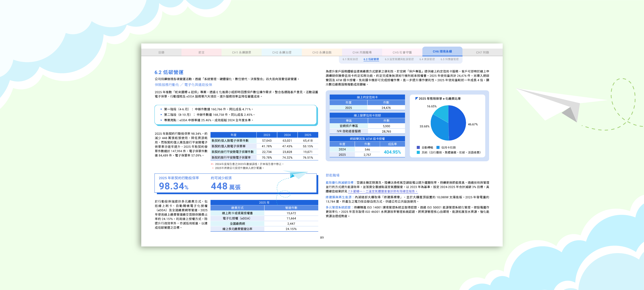The height and width of the screenshot is (290, 644).
Task: Click the 53.15% table cell
Action: pos(308,146)
